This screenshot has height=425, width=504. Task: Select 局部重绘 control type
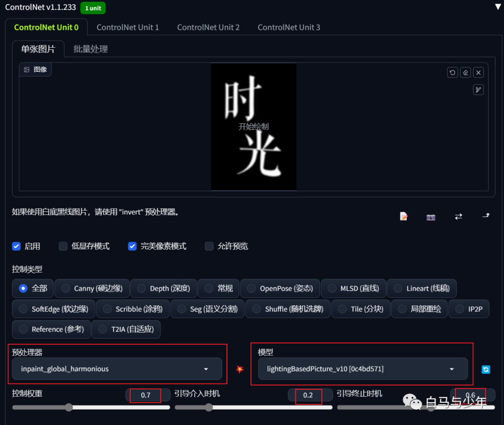[x=419, y=309]
